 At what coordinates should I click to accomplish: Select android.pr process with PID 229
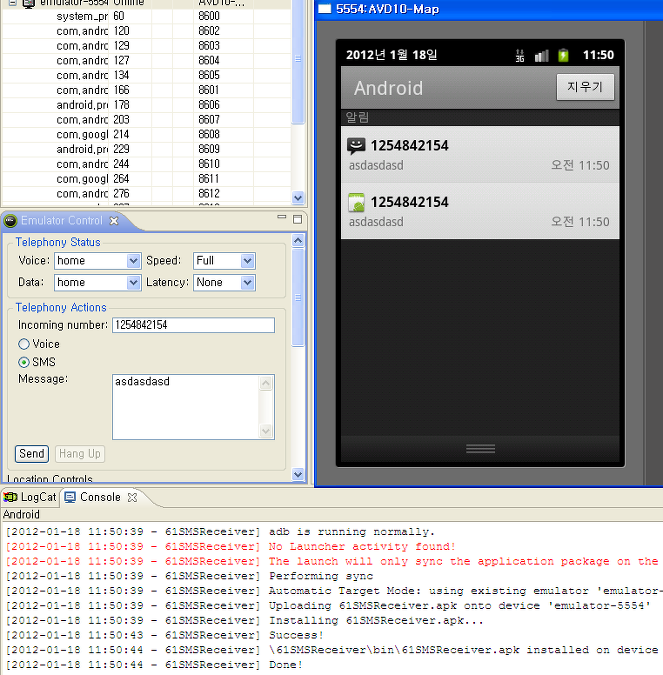[x=146, y=149]
